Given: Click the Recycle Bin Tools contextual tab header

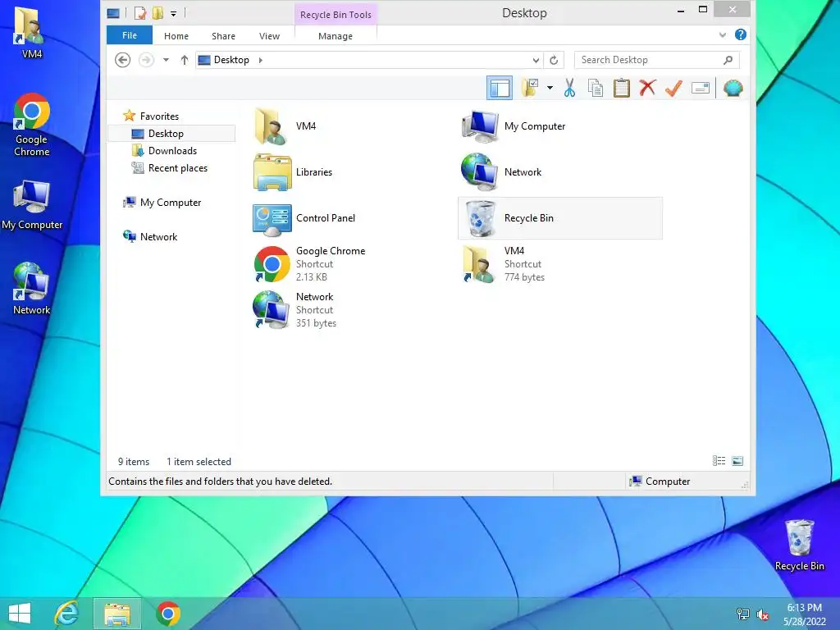Looking at the screenshot, I should pos(336,15).
